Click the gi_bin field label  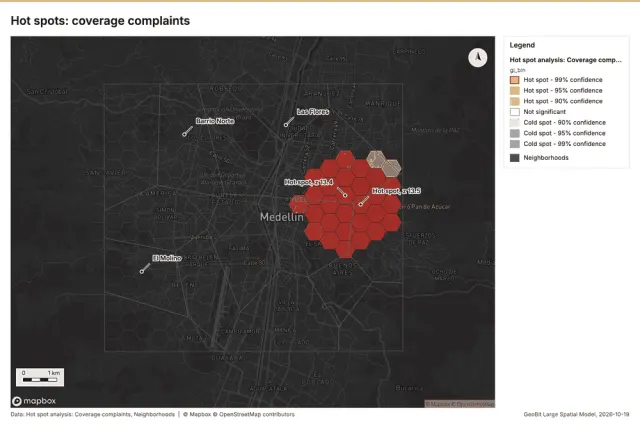[517, 70]
